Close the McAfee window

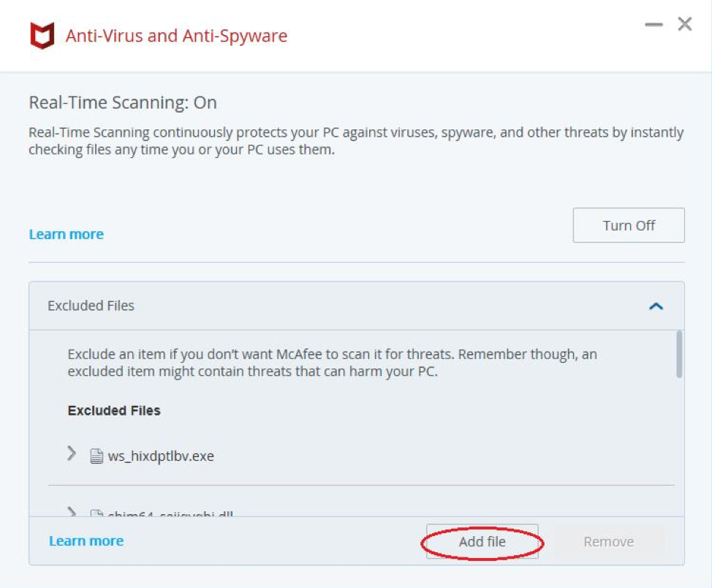(x=684, y=23)
